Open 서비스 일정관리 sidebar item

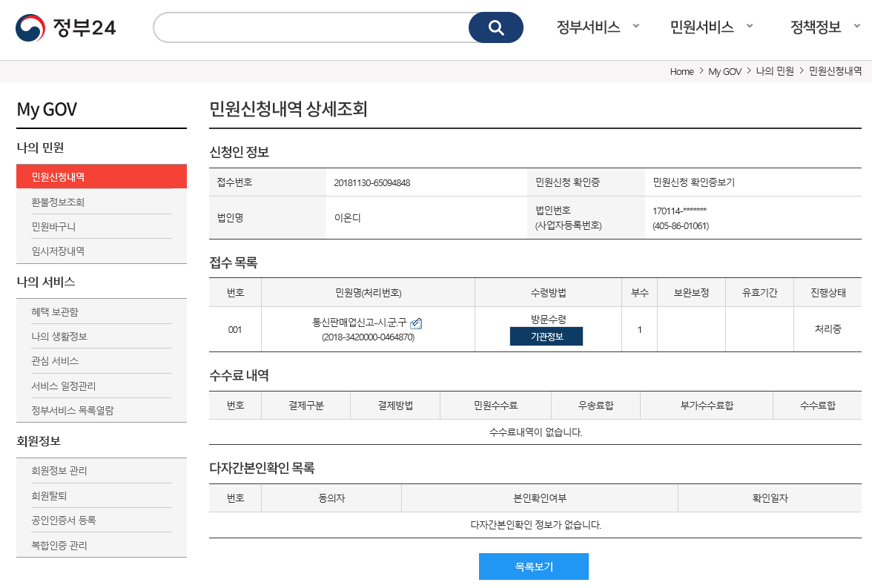point(64,386)
